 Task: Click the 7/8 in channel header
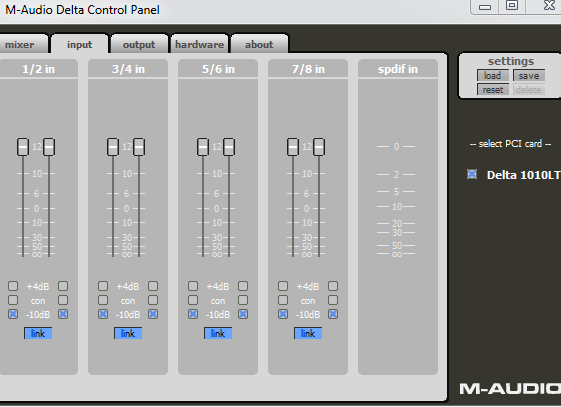[x=308, y=69]
